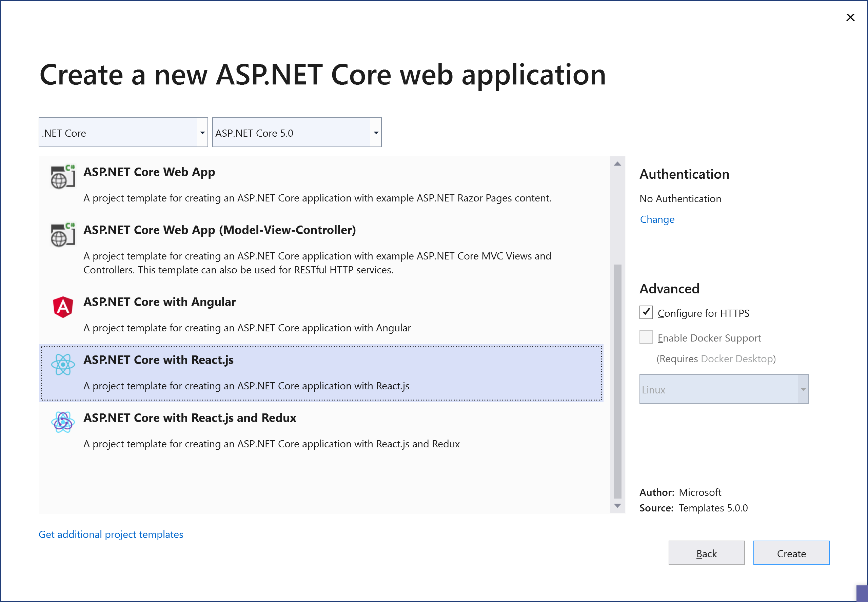Click the React.js and Redux icon
Viewport: 868px width, 602px height.
(63, 422)
